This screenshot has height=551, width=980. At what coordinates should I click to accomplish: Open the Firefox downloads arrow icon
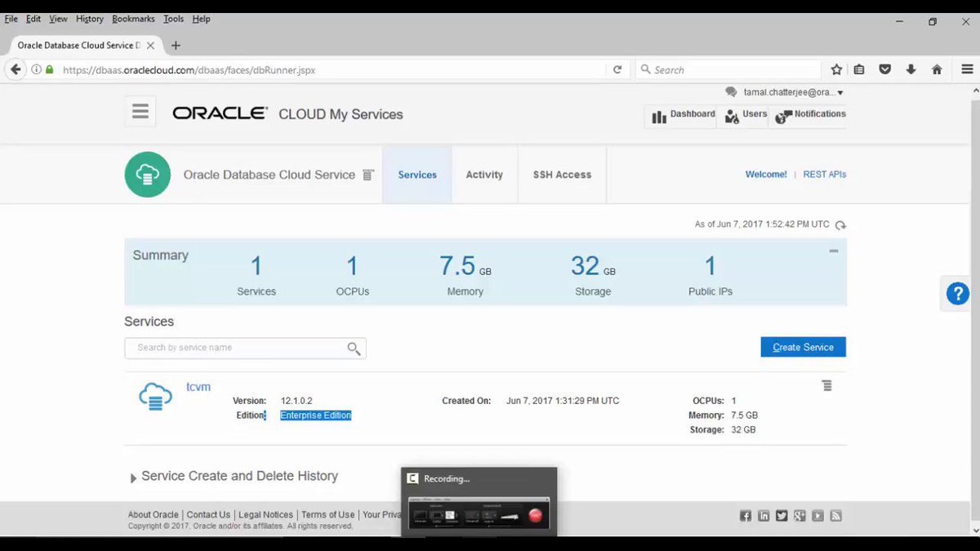[911, 70]
